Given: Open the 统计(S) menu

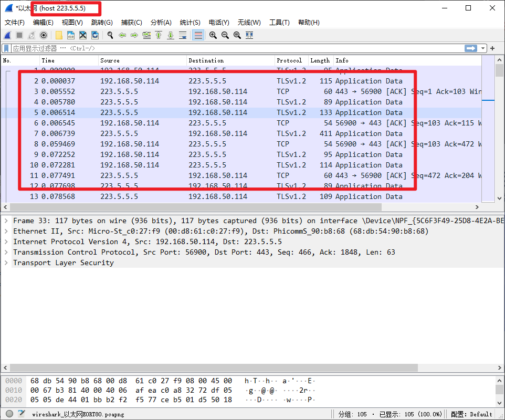Looking at the screenshot, I should tap(190, 22).
